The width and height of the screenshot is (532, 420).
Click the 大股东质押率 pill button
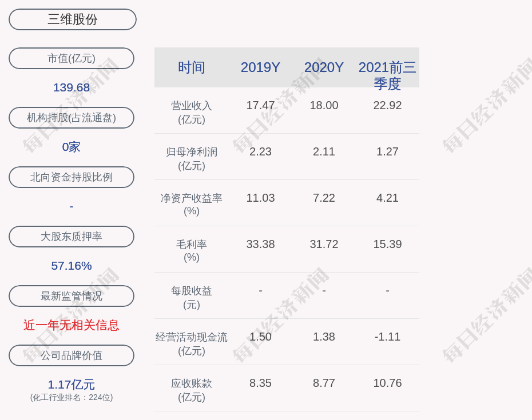pyautogui.click(x=72, y=237)
